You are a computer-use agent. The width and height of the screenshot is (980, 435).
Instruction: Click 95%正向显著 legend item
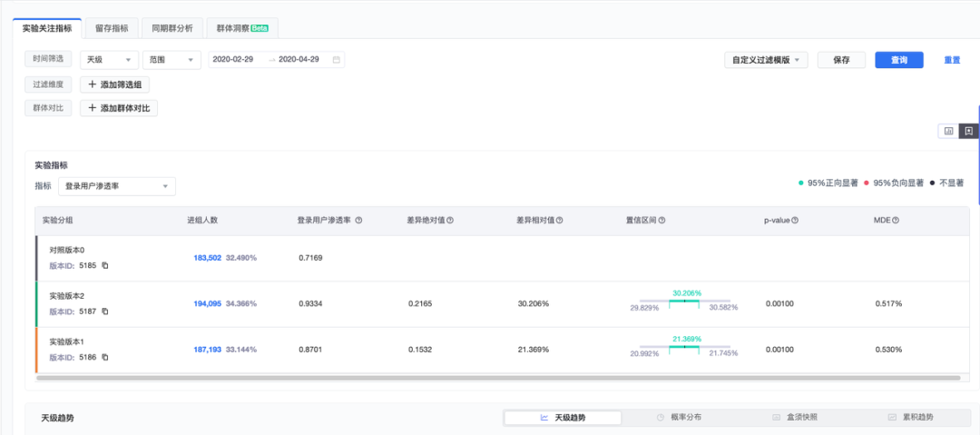pyautogui.click(x=828, y=183)
